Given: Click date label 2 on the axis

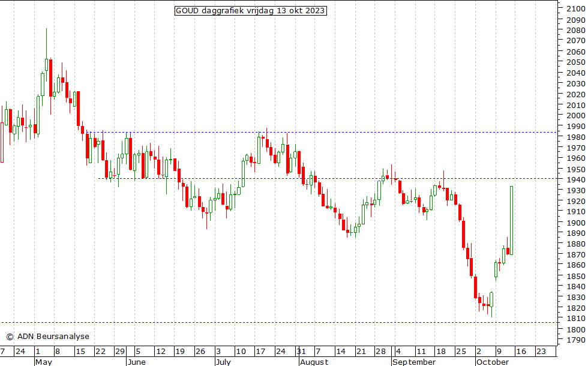Looking at the screenshot, I should pos(479,352).
